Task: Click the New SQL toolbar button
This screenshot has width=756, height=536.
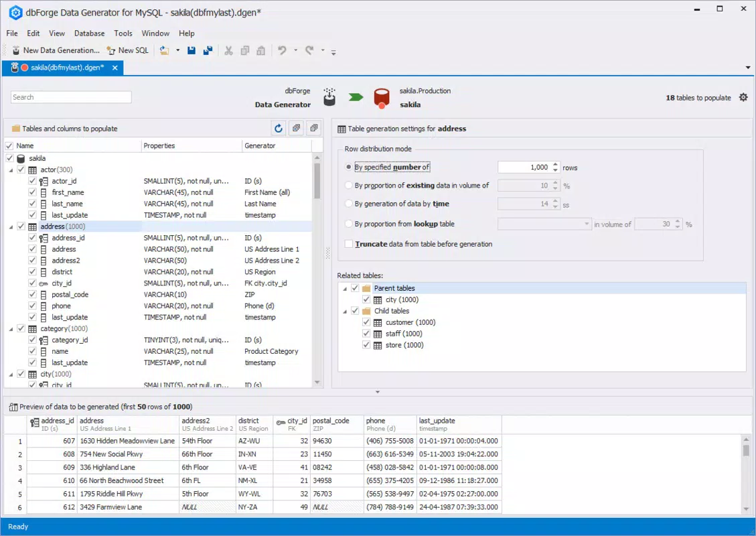Action: coord(128,50)
